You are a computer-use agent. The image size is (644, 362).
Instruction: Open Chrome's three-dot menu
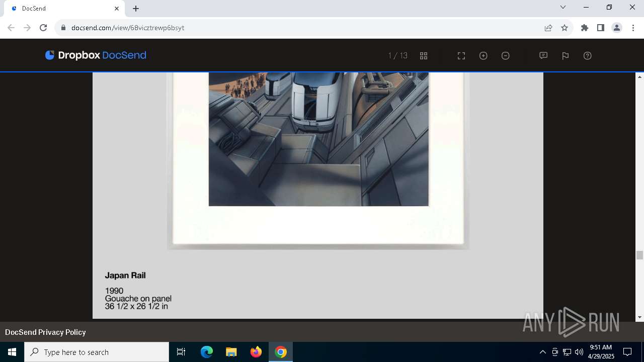tap(633, 28)
